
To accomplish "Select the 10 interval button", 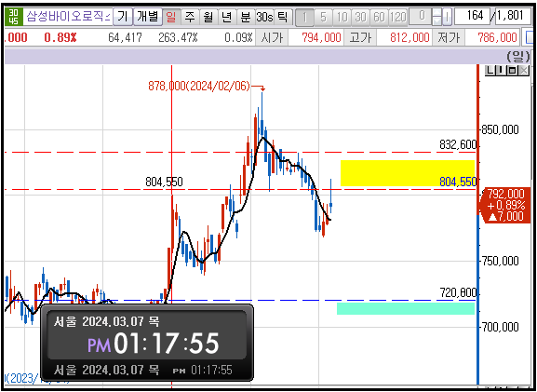I will pos(342,17).
